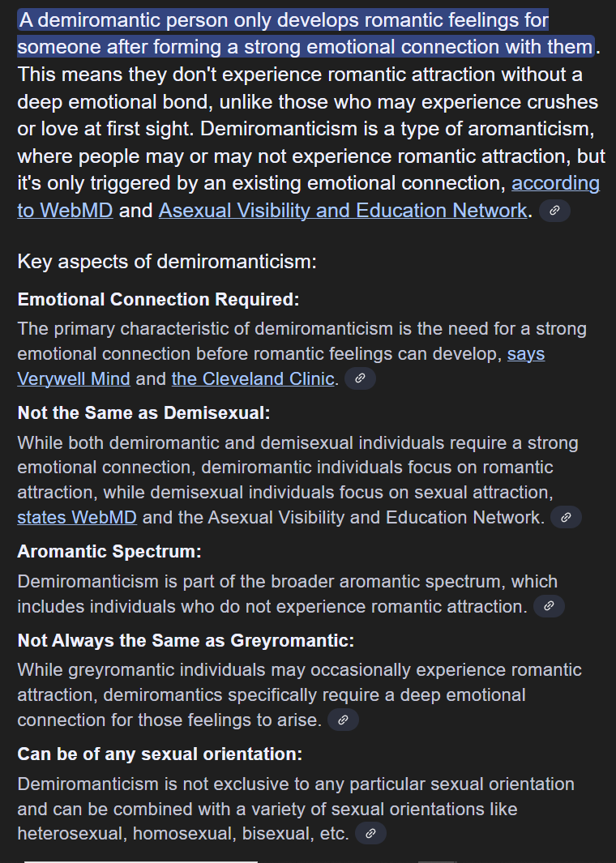Image resolution: width=616 pixels, height=863 pixels.
Task: Click the 'Not the Same as Demisexual:' heading
Action: pos(144,412)
